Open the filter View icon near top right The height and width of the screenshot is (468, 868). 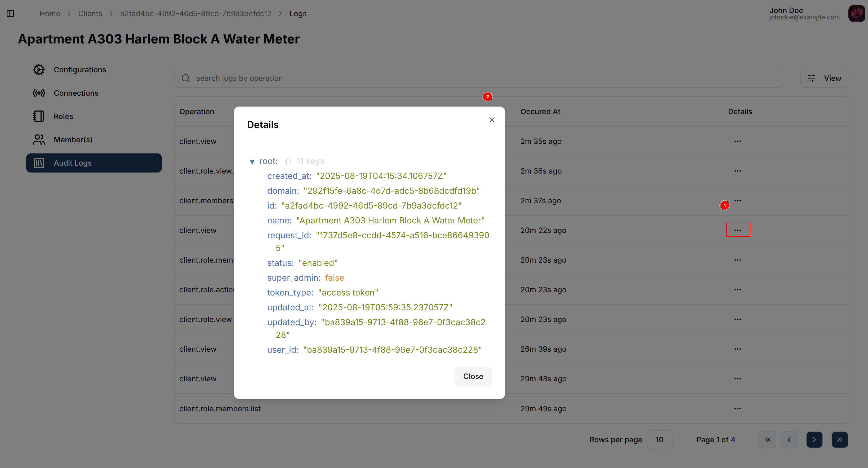point(811,78)
